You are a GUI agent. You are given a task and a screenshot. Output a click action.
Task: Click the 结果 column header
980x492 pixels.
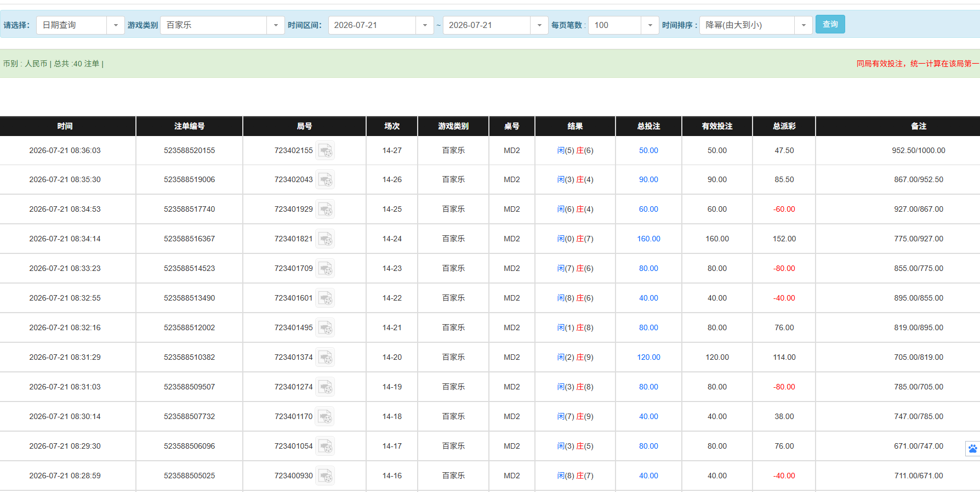[575, 126]
